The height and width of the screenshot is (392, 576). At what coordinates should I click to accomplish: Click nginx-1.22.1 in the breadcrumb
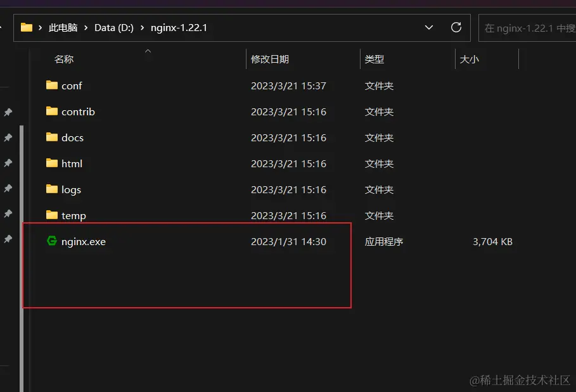click(179, 27)
